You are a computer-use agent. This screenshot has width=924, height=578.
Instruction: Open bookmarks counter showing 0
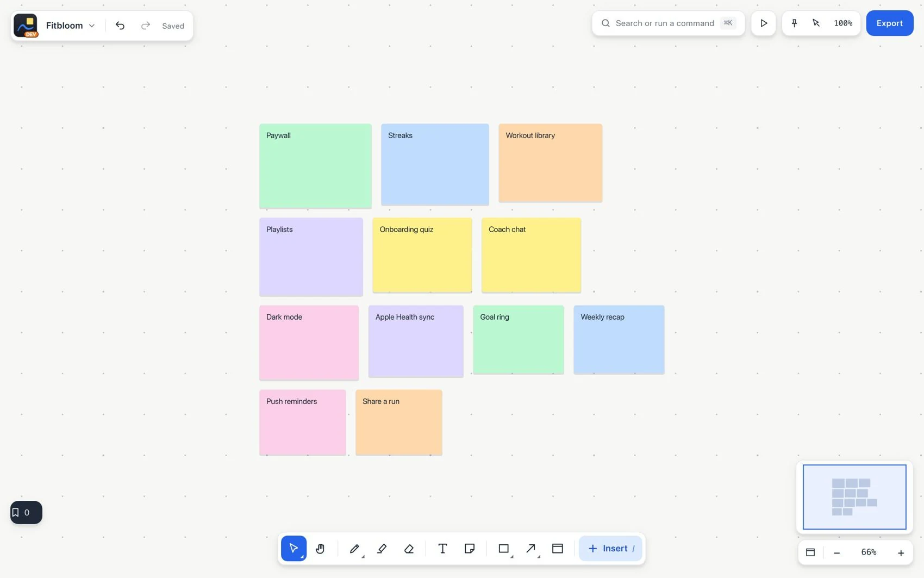point(26,512)
